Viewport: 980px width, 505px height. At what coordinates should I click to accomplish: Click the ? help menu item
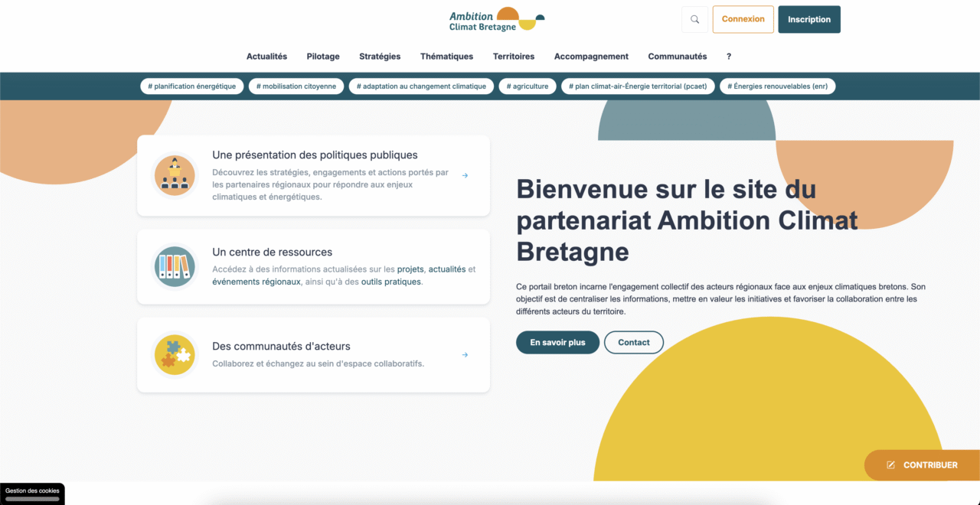(x=729, y=57)
